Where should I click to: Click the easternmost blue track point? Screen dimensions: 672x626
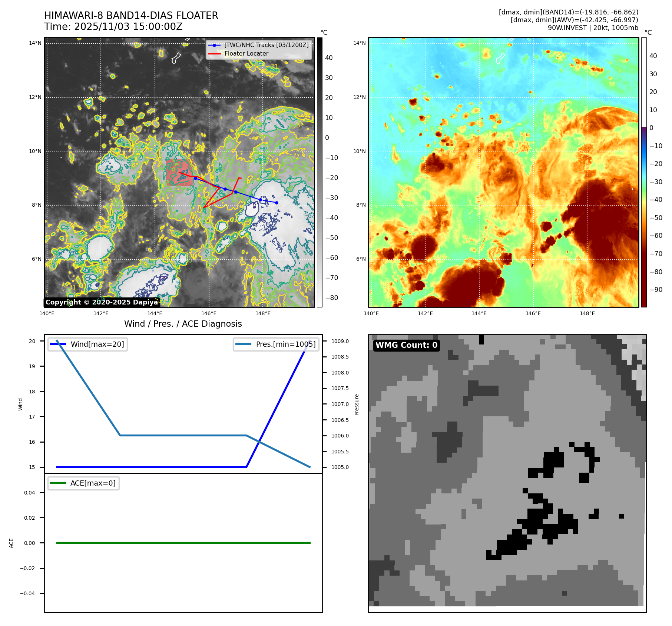coord(277,203)
